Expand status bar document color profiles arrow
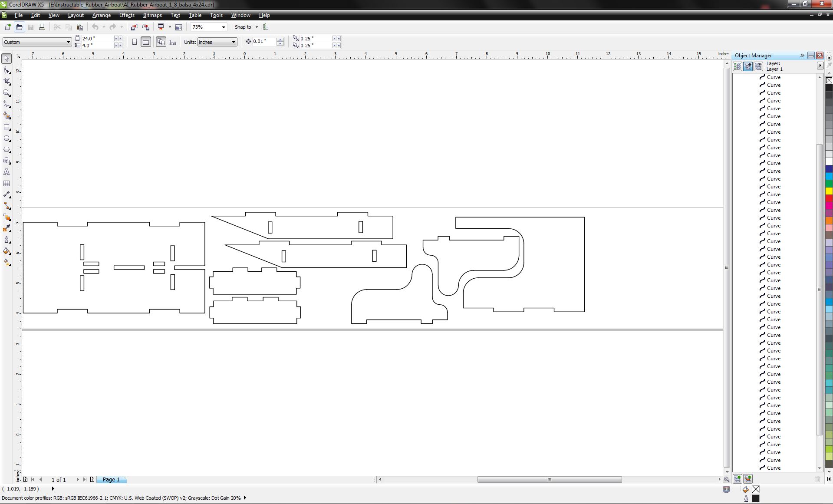This screenshot has height=504, width=833. pyautogui.click(x=245, y=498)
